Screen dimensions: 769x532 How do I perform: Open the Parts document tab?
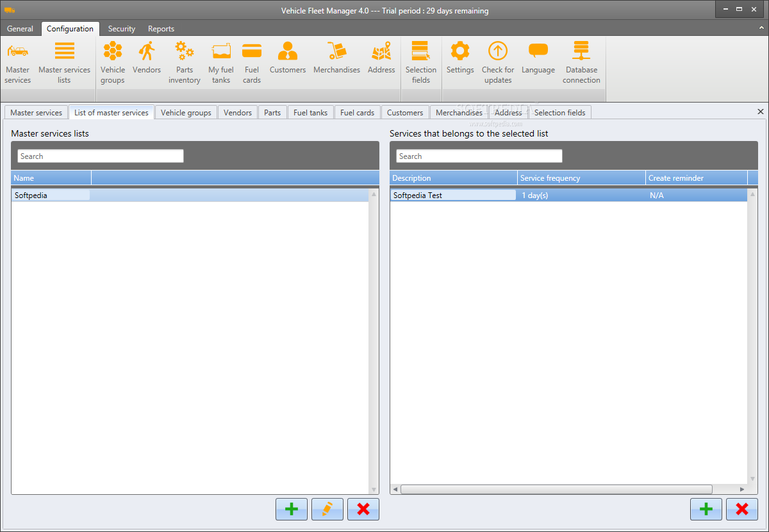point(272,112)
